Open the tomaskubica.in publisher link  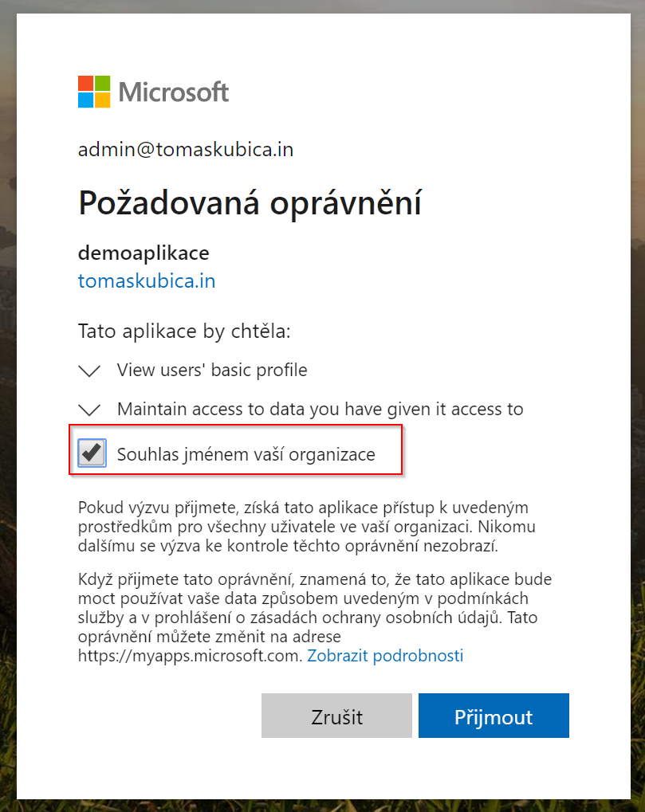[147, 280]
